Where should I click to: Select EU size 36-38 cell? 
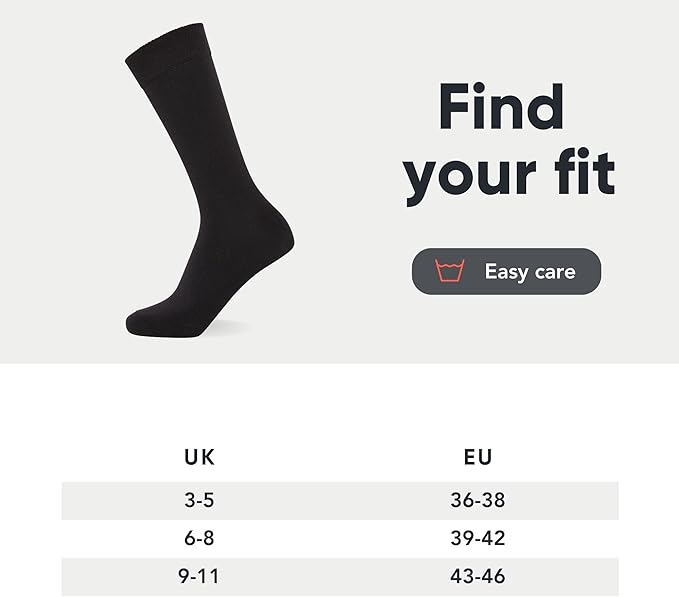478,500
